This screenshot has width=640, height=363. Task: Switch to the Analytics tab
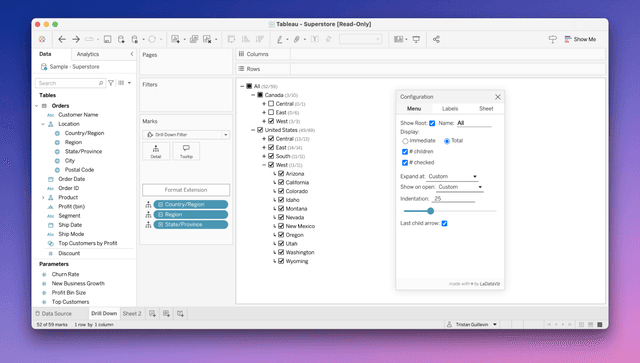(88, 54)
